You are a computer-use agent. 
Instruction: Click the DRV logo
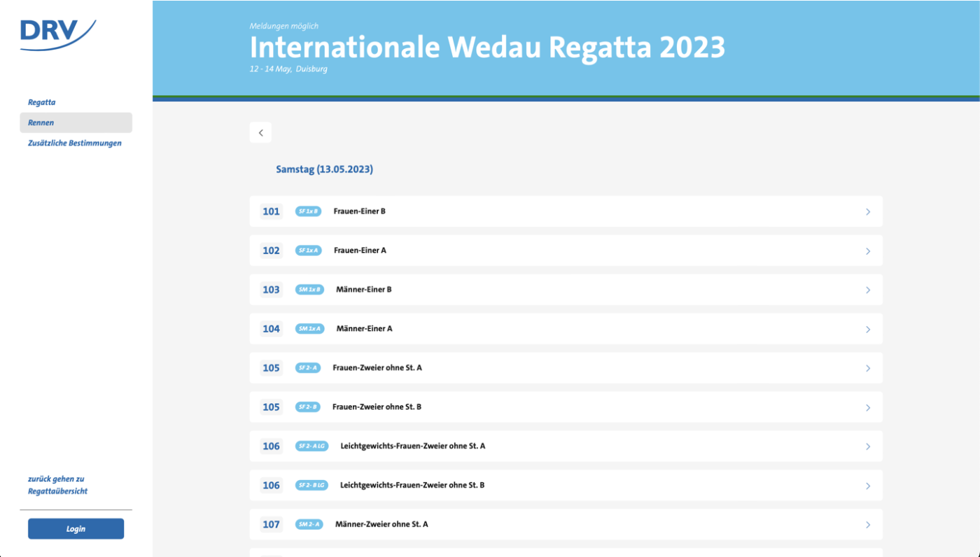(58, 34)
